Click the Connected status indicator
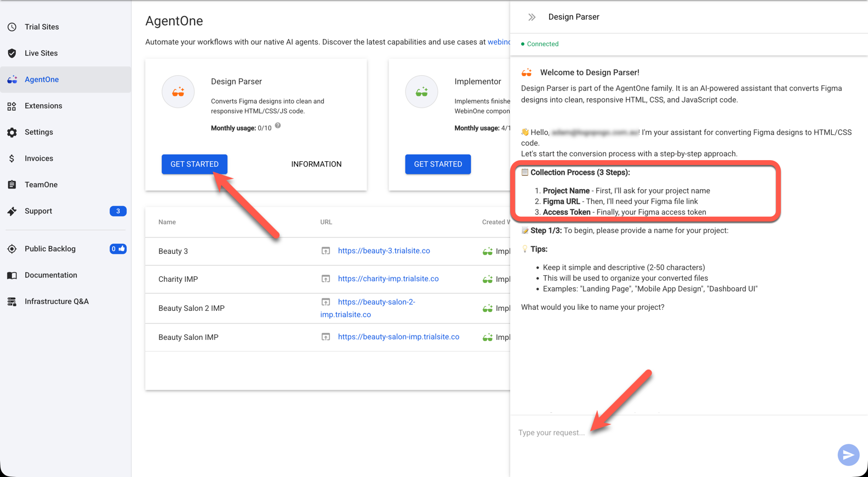Viewport: 868px width, 477px height. point(540,44)
